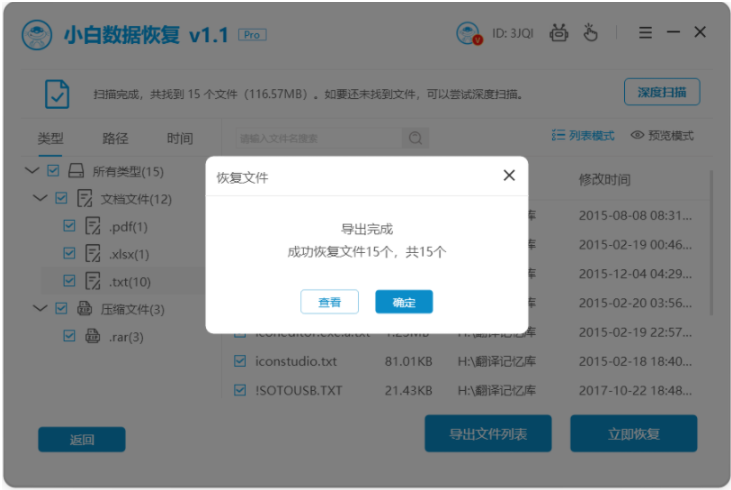Uncheck the .xlsx(1) checkbox

point(69,254)
